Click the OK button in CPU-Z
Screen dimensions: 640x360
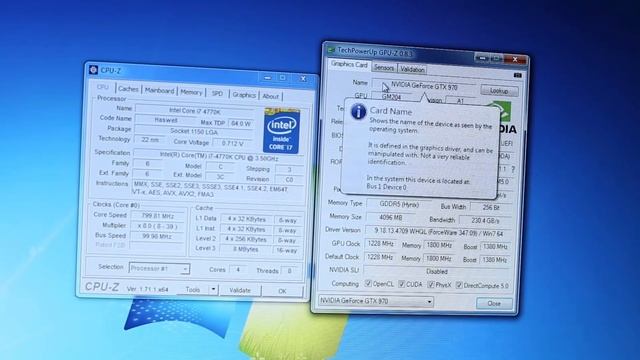point(282,291)
